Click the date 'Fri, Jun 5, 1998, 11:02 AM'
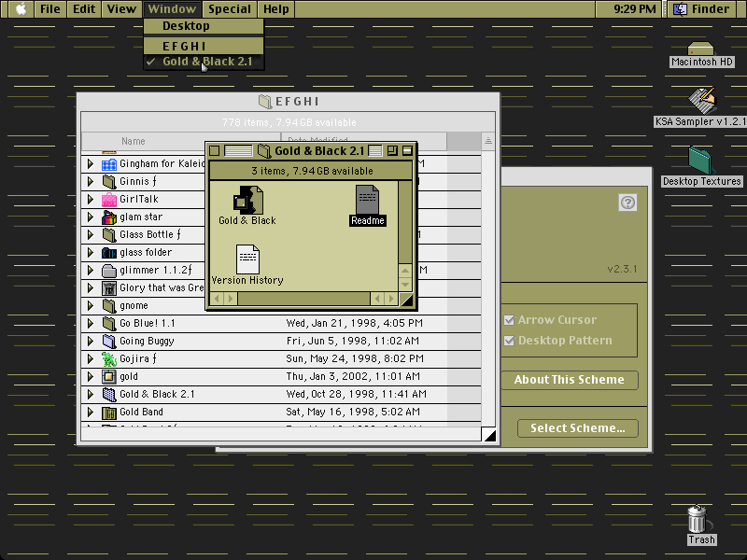Viewport: 747px width, 560px height. coord(353,341)
